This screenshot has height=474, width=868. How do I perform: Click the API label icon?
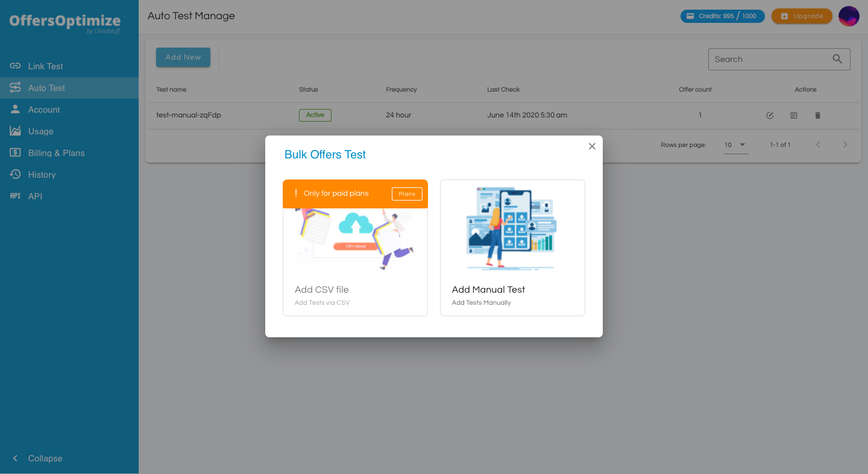pyautogui.click(x=16, y=196)
